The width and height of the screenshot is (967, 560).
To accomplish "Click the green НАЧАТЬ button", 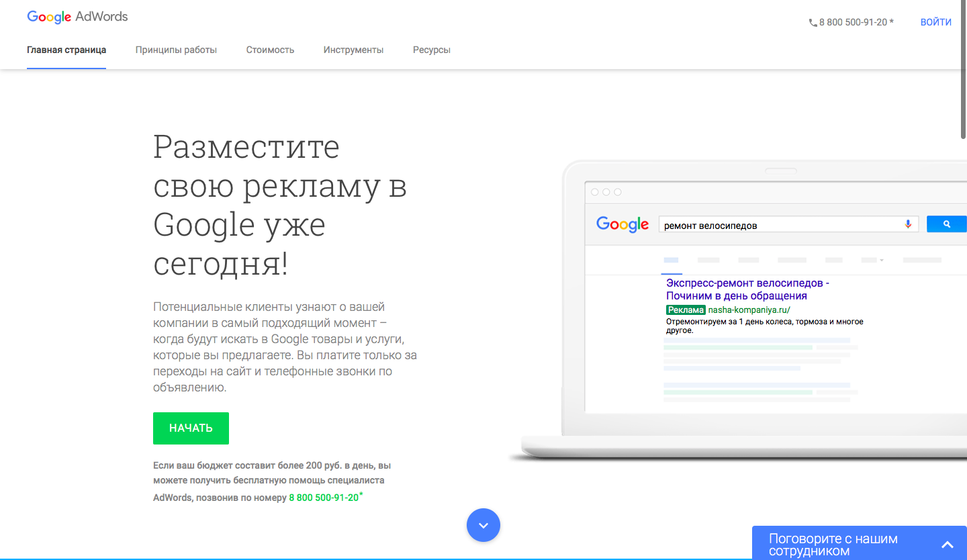I will pos(191,428).
